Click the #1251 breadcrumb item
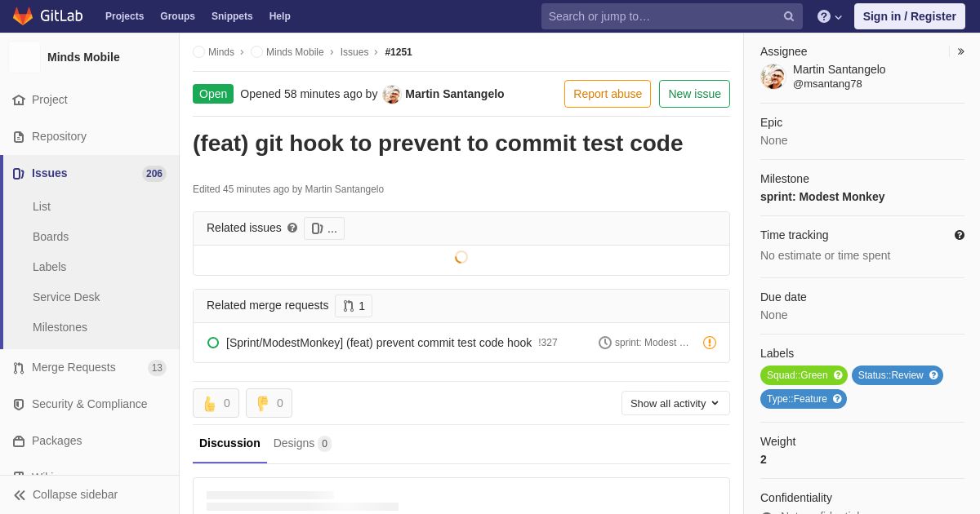This screenshot has height=514, width=980. [x=399, y=52]
